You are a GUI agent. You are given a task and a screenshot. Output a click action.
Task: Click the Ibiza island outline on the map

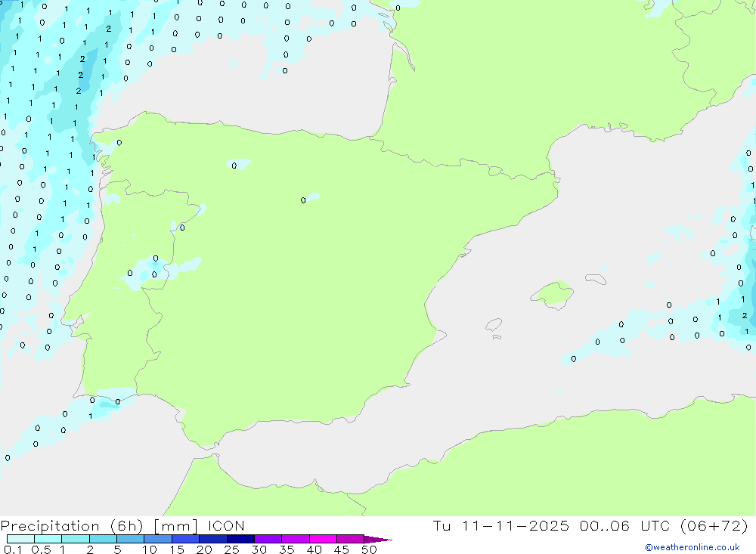coord(494,324)
